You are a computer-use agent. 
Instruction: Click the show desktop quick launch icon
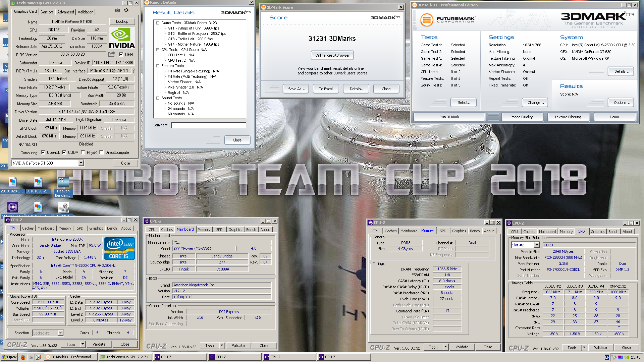(x=31, y=357)
